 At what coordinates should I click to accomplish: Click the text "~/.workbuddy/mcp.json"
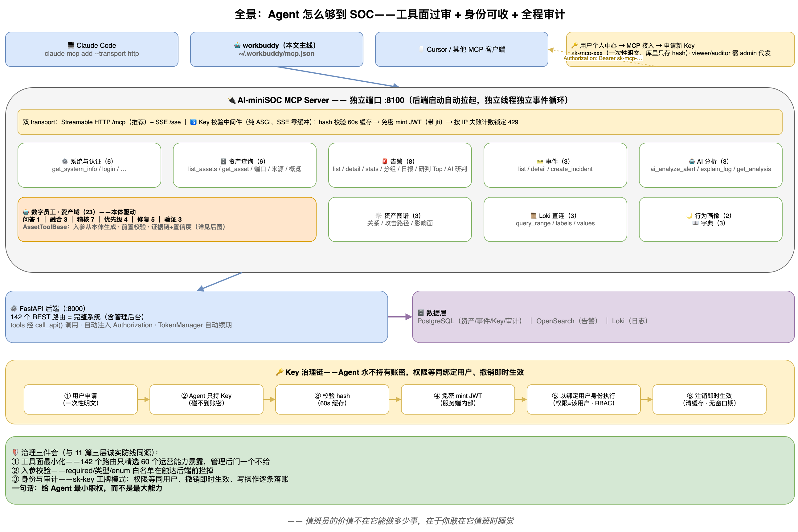coord(276,54)
